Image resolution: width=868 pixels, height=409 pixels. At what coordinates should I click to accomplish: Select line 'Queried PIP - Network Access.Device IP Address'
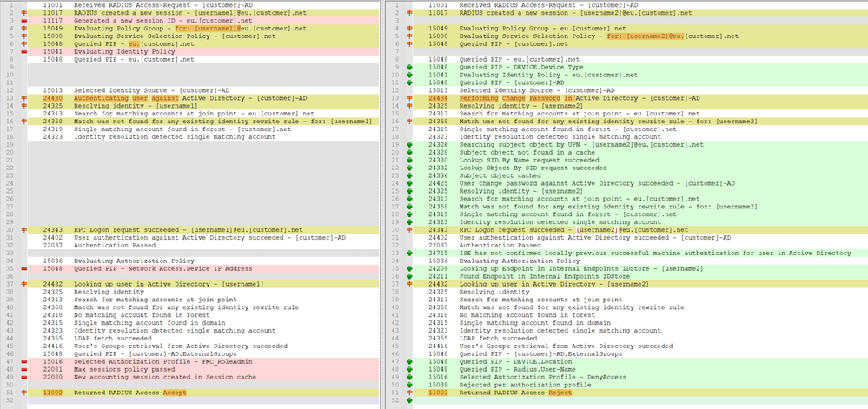tap(202, 268)
